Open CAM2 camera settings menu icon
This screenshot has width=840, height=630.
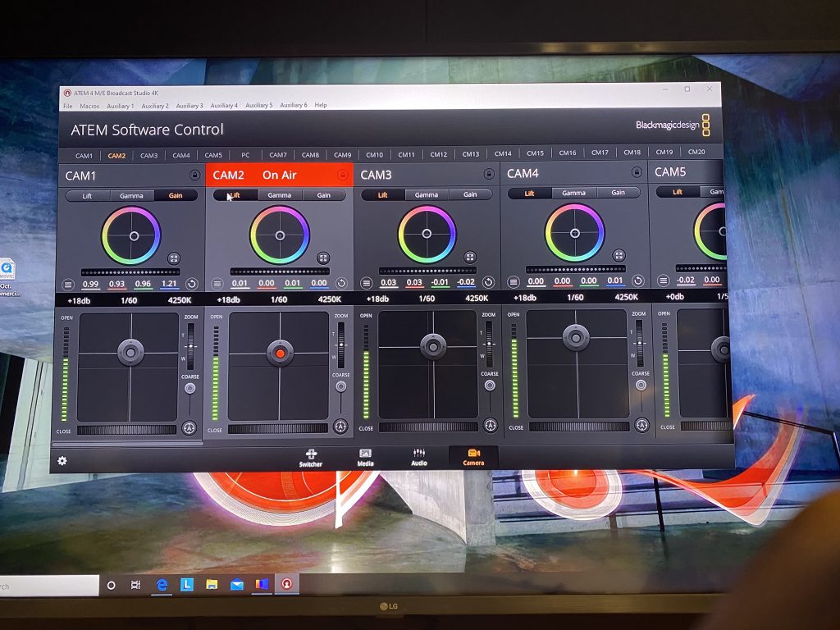(217, 283)
